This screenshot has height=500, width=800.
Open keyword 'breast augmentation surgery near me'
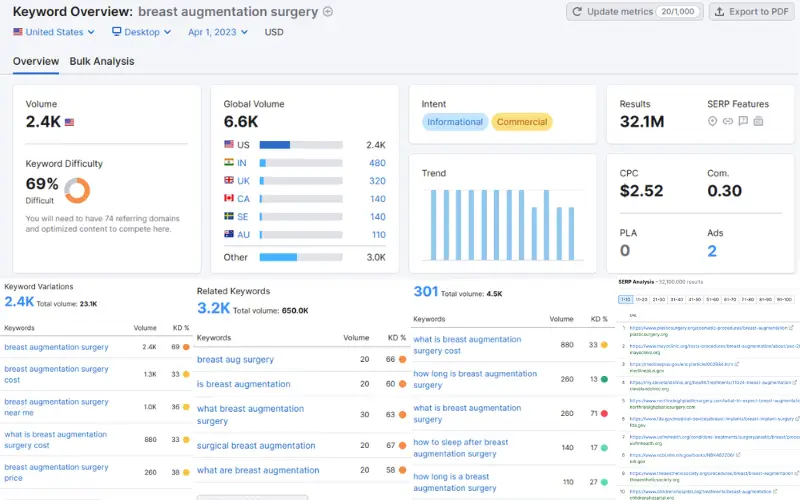pyautogui.click(x=56, y=407)
